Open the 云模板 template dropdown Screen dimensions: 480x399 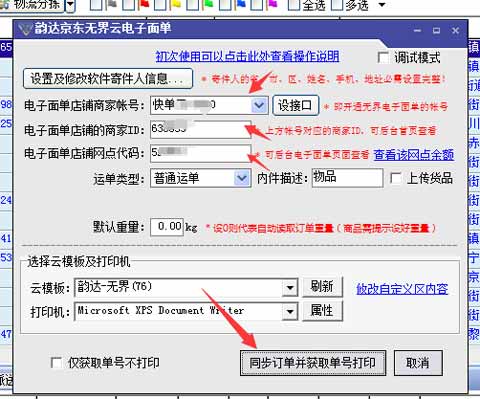pos(290,287)
